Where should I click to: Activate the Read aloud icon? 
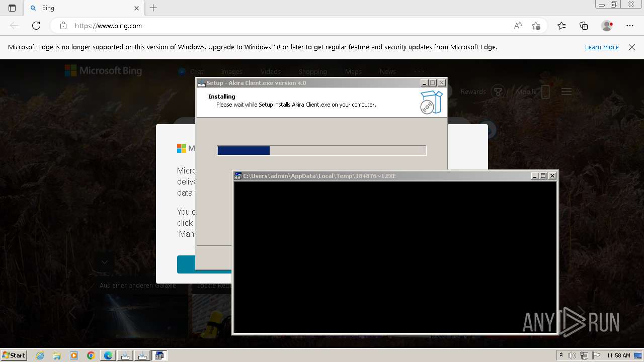(x=518, y=26)
